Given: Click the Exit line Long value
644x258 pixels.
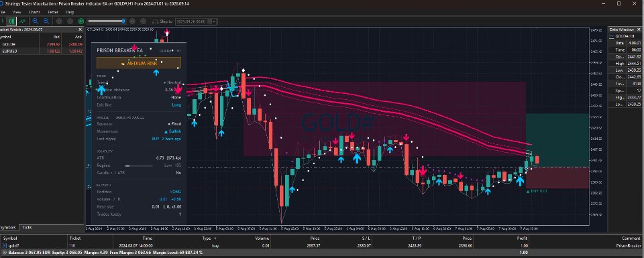Looking at the screenshot, I should click(176, 105).
